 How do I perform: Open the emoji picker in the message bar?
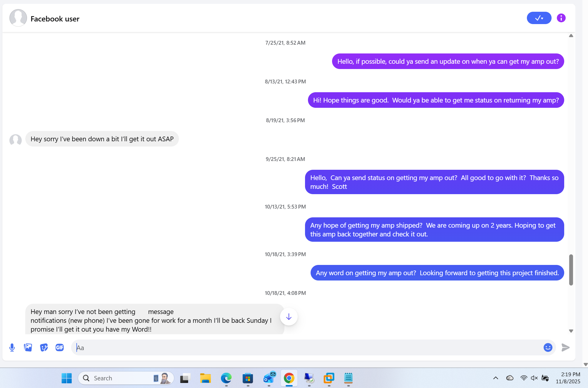pos(548,347)
